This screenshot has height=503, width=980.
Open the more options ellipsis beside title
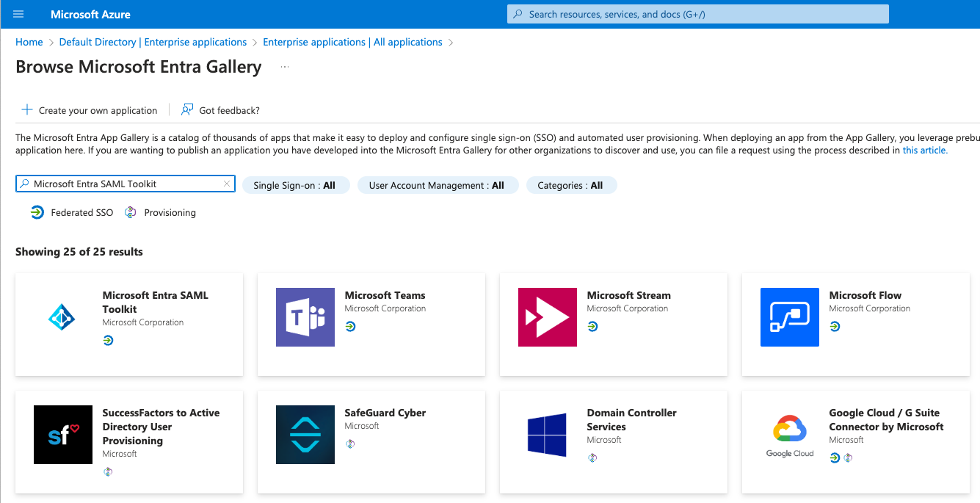(x=285, y=67)
